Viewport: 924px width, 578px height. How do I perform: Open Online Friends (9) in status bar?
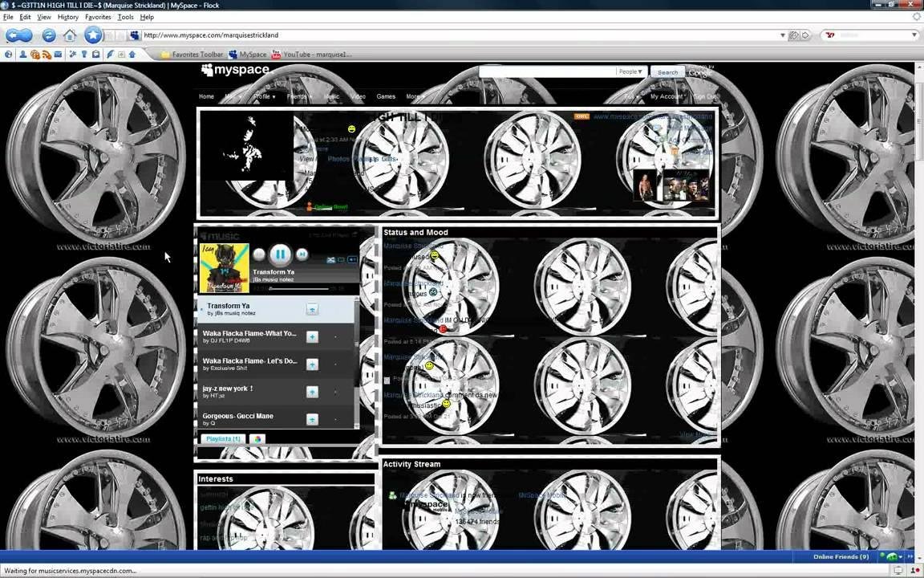click(841, 557)
